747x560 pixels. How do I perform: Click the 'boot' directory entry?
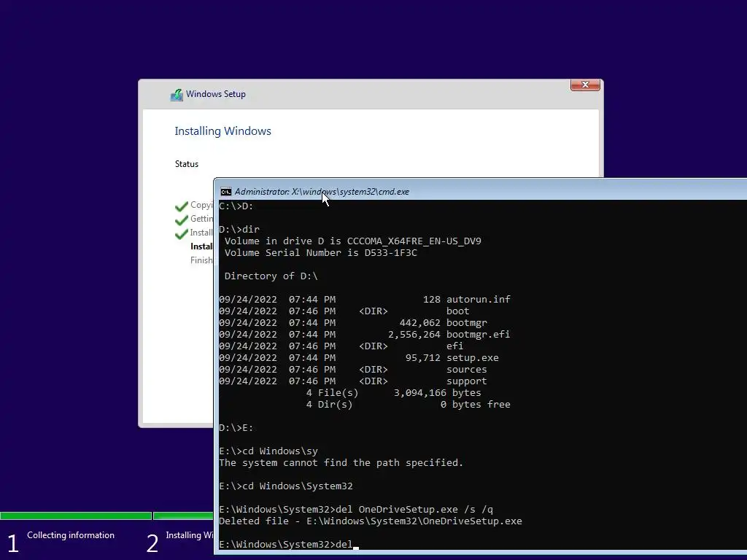point(458,311)
